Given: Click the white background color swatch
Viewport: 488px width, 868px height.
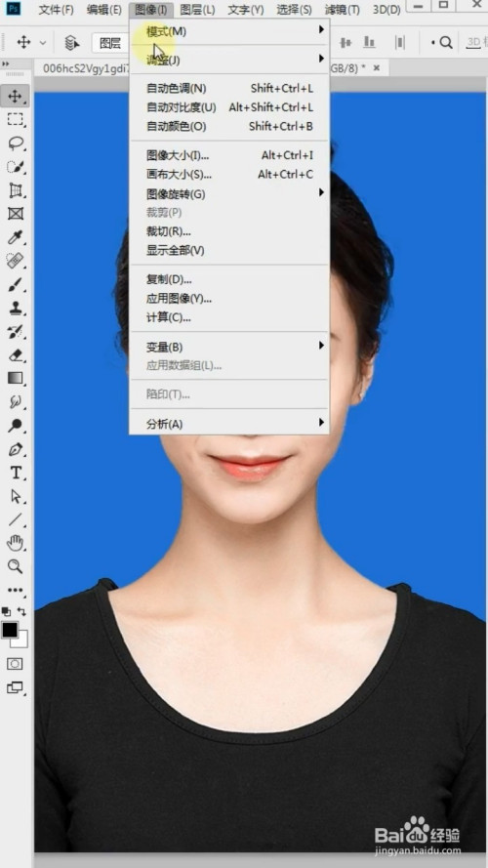Looking at the screenshot, I should click(22, 641).
